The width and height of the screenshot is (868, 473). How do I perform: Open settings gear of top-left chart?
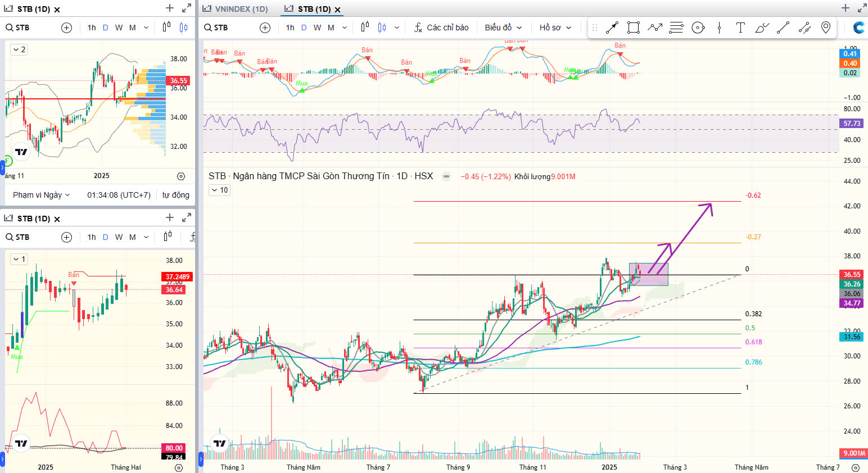[x=181, y=176]
